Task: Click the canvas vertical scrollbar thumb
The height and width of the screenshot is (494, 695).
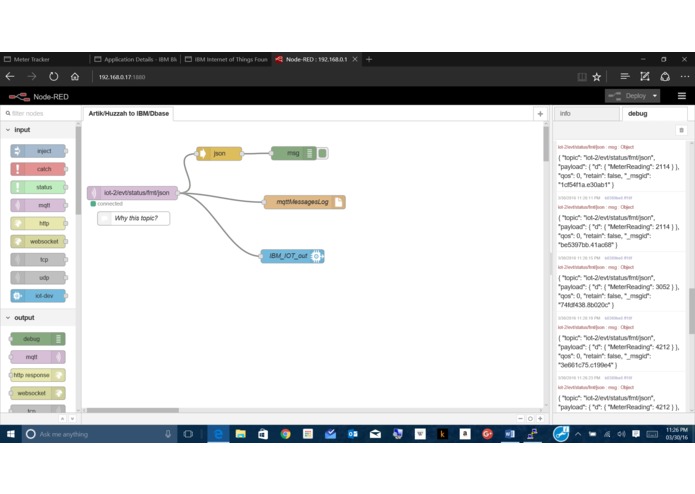Action: click(546, 144)
